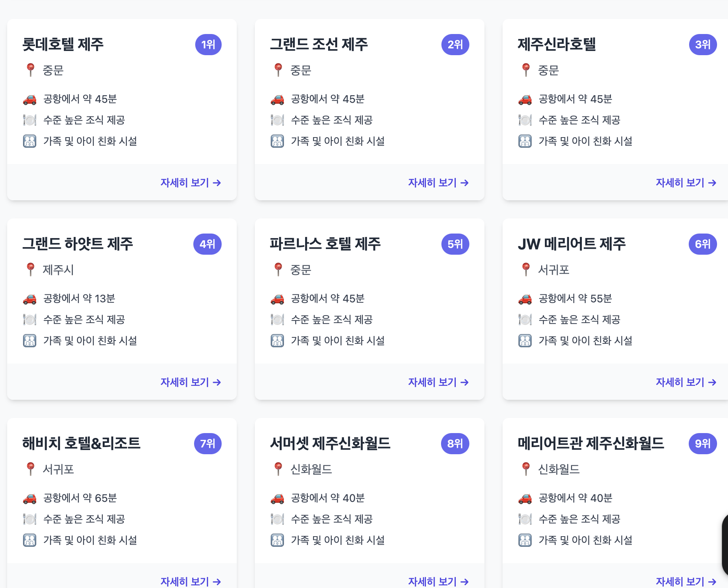Viewport: 728px width, 588px height.
Task: View details of 제주신라호텔
Action: [x=686, y=183]
